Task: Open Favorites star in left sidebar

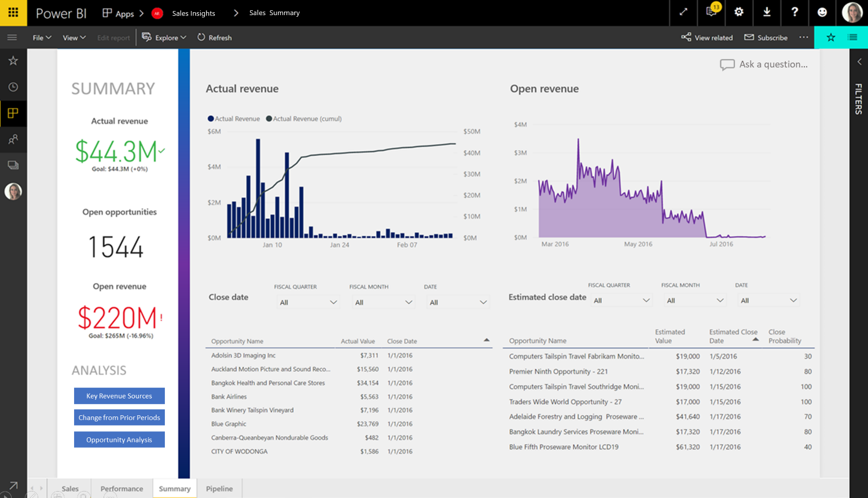Action: [x=13, y=61]
